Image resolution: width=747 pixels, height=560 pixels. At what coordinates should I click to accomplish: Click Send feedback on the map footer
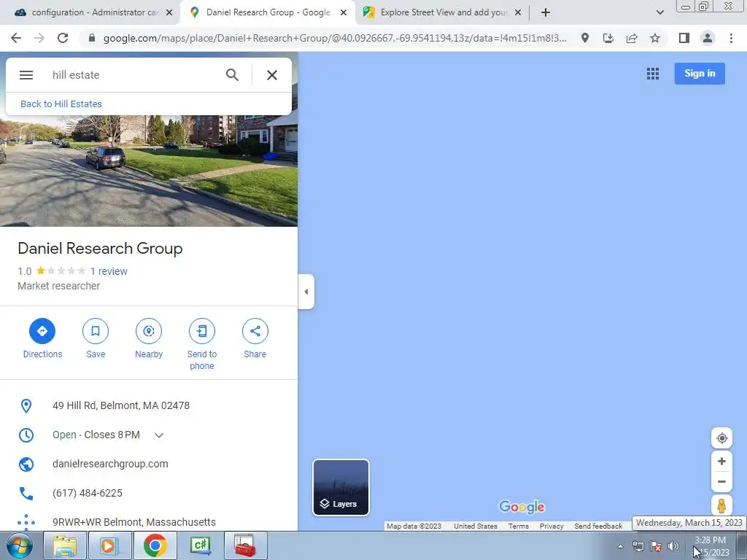click(598, 526)
